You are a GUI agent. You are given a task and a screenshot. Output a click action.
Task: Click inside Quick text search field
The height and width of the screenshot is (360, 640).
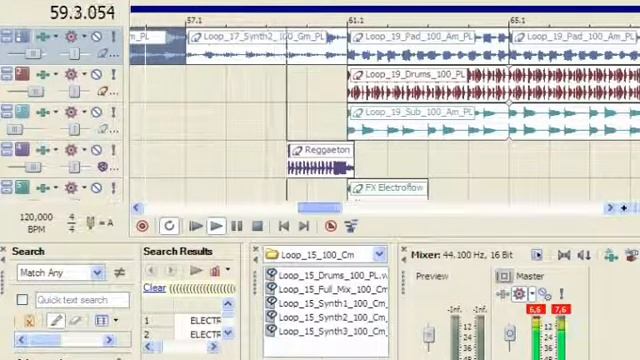(82, 300)
